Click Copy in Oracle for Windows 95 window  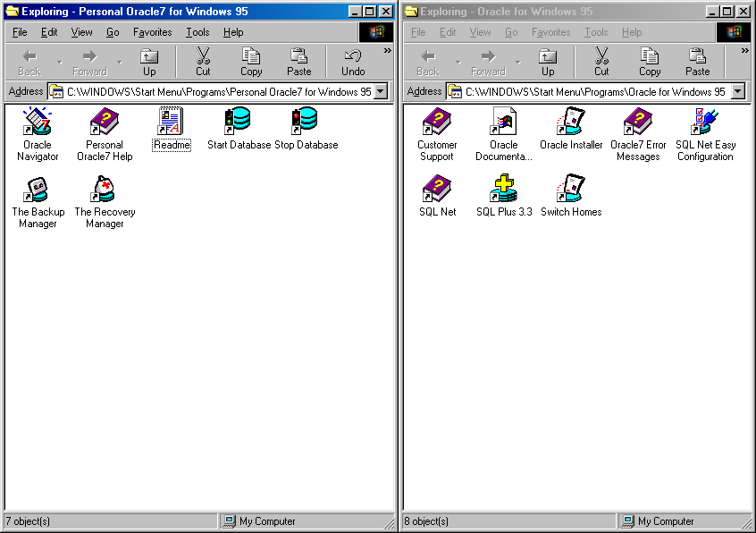click(650, 63)
